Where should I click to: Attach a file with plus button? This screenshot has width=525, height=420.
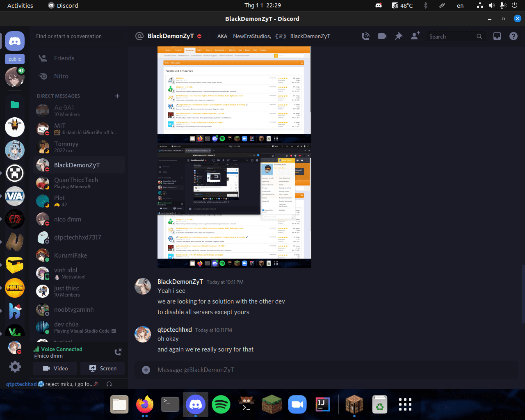(146, 370)
